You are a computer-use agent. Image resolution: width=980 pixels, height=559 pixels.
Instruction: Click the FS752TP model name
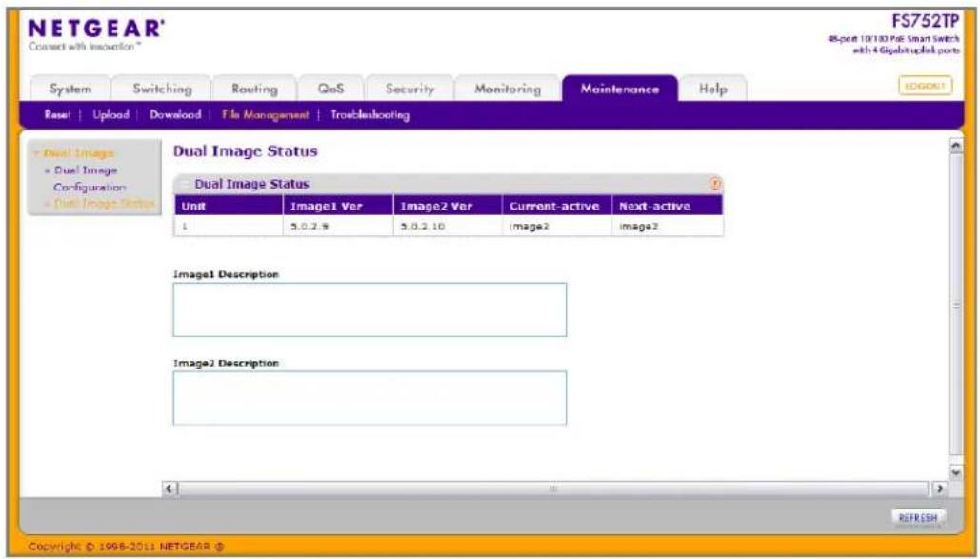point(925,21)
